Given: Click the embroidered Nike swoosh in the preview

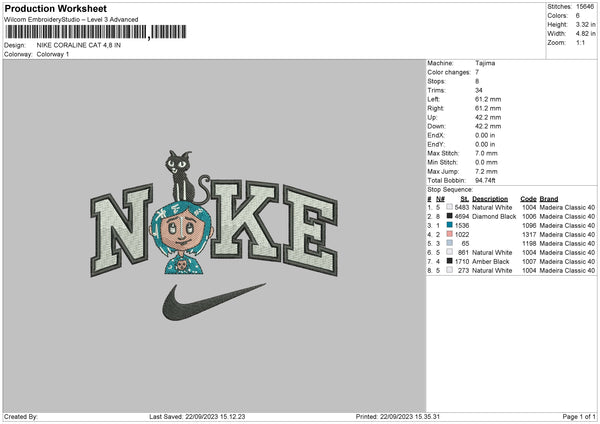Looking at the screenshot, I should click(x=213, y=302).
